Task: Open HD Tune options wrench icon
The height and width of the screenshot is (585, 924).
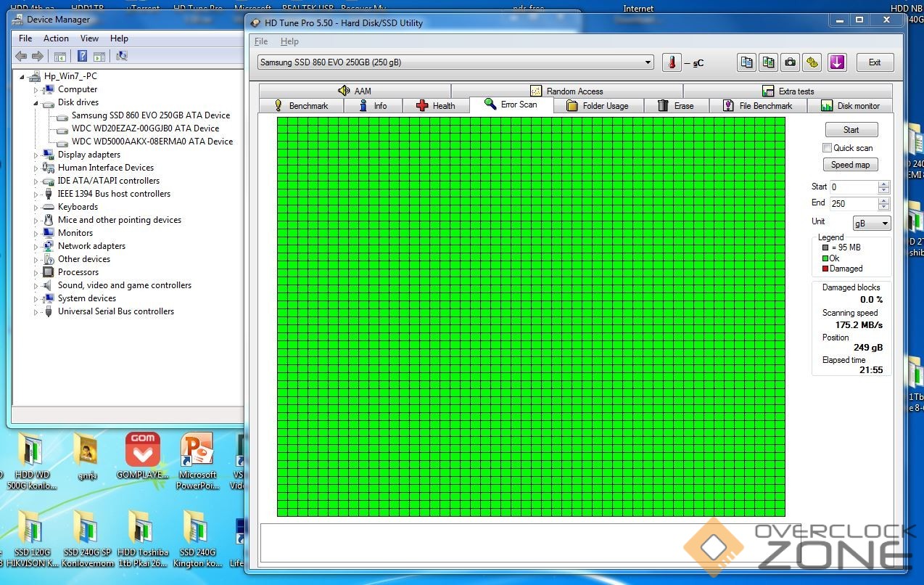Action: 812,62
